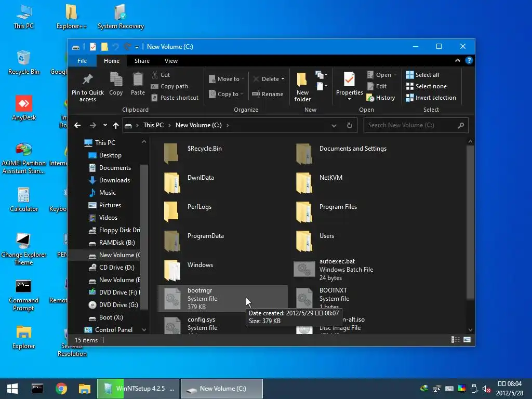Switch to the Home ribbon tab
The width and height of the screenshot is (532, 399).
coord(112,61)
